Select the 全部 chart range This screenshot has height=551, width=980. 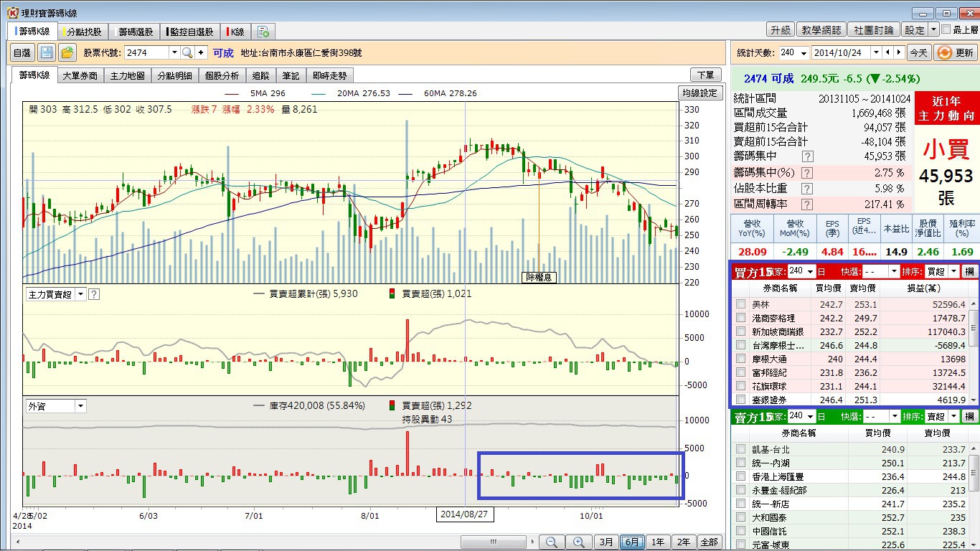coord(710,542)
